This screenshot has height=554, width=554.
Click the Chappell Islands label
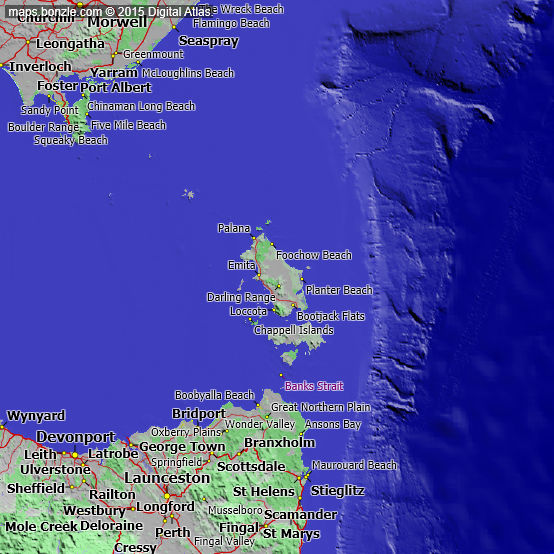point(294,330)
